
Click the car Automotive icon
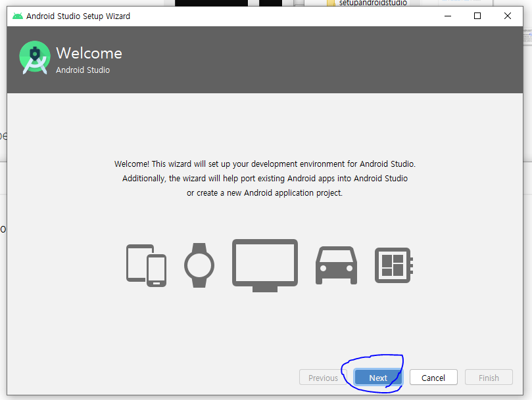336,265
